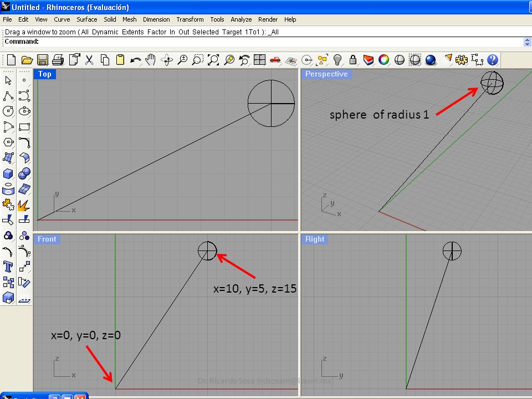This screenshot has width=532, height=399.
Task: Save the model using the floppy disk icon
Action: coord(43,60)
